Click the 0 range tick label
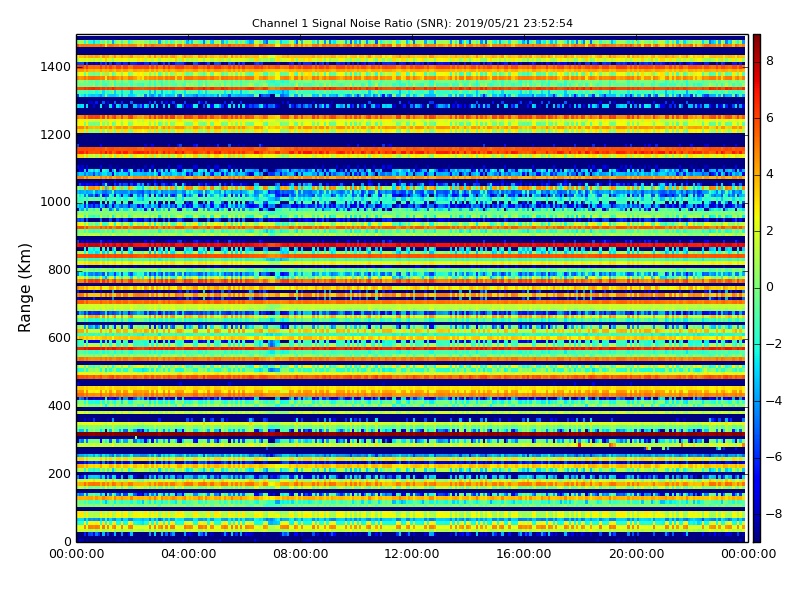The width and height of the screenshot is (800, 600). [67, 541]
